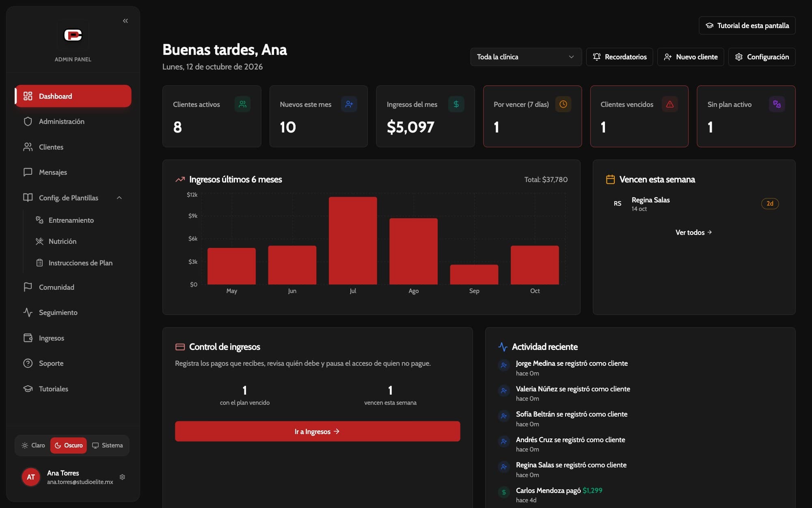Image resolution: width=812 pixels, height=508 pixels.
Task: Add a Nuevo cliente
Action: click(690, 57)
